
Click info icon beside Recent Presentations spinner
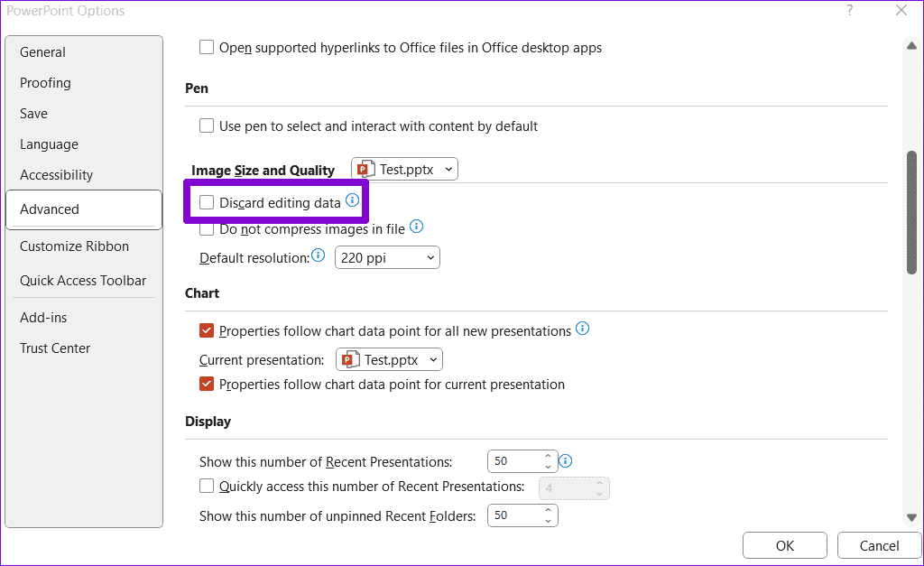[566, 461]
